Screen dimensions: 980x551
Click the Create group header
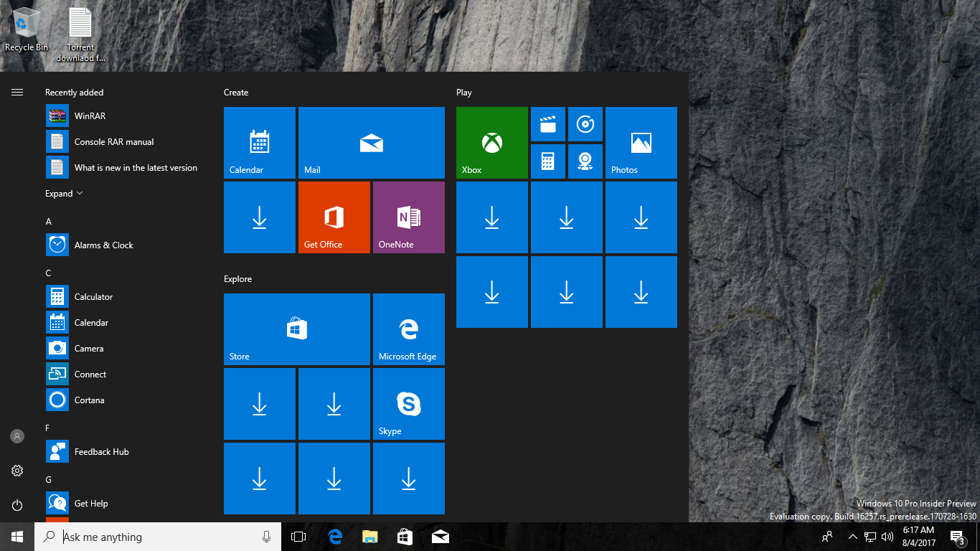pyautogui.click(x=236, y=93)
